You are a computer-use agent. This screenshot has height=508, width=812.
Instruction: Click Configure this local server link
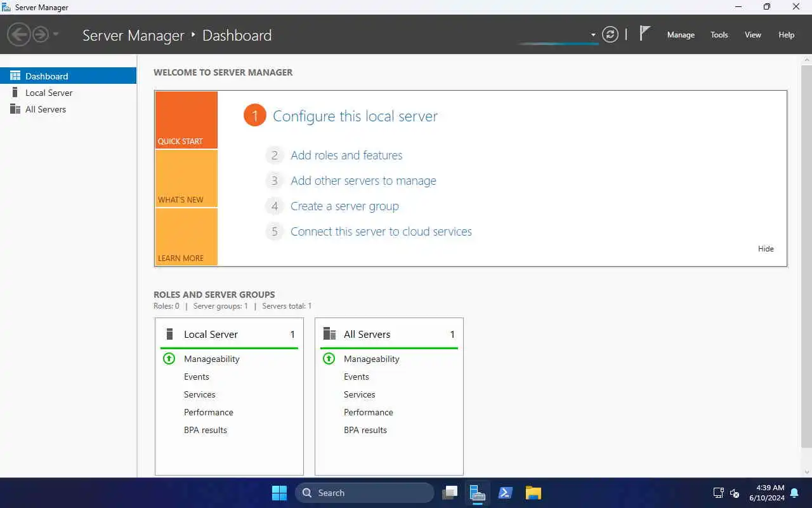355,116
